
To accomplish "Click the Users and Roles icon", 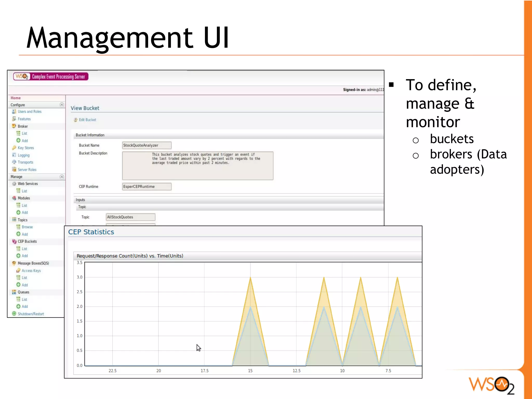I will 14,111.
